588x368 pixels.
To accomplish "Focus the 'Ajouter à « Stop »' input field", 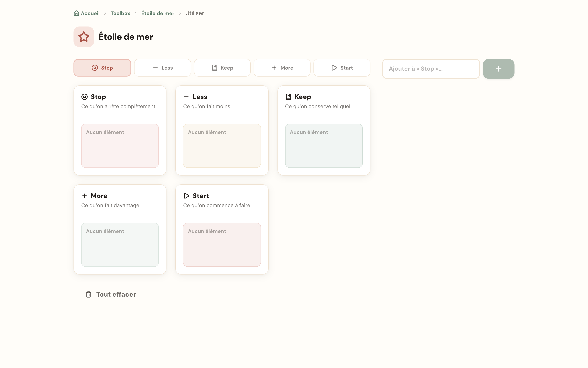I will pos(431,69).
